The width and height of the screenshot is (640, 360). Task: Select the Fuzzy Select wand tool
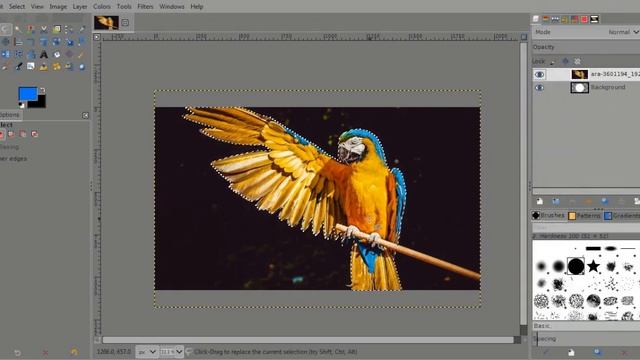tap(18, 29)
